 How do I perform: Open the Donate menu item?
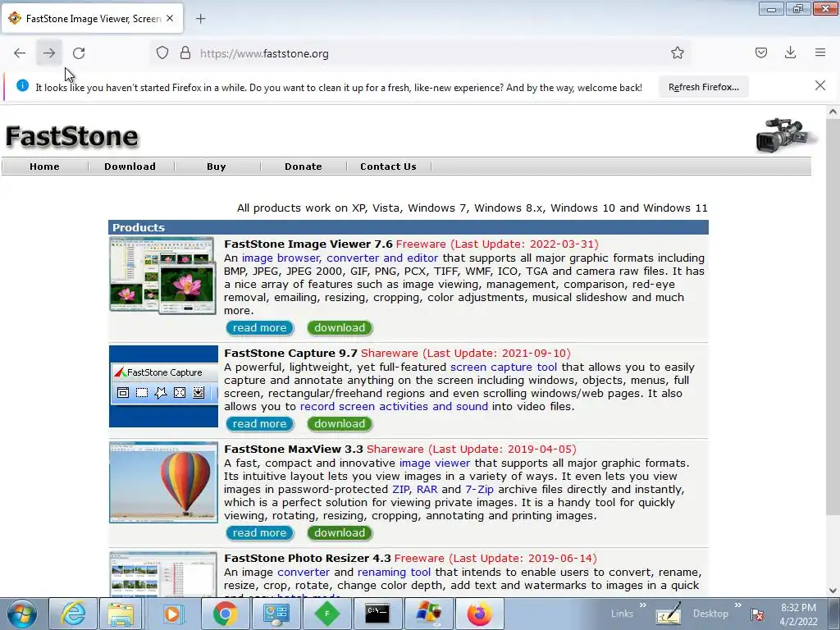(x=304, y=167)
